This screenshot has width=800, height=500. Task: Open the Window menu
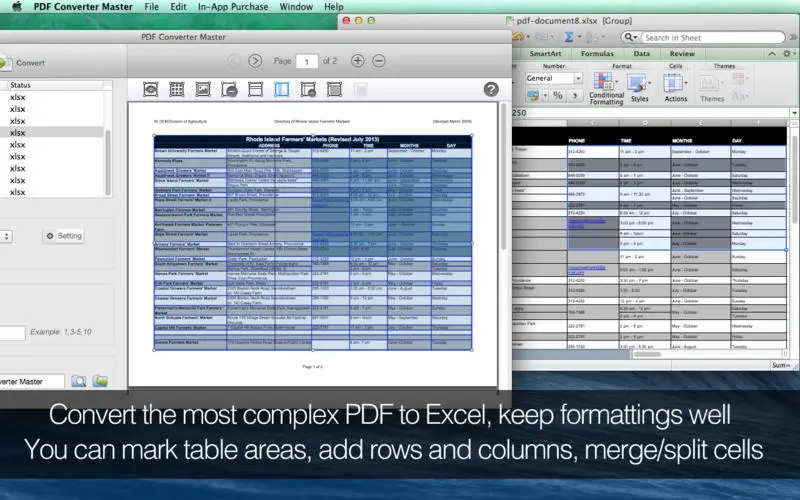296,7
